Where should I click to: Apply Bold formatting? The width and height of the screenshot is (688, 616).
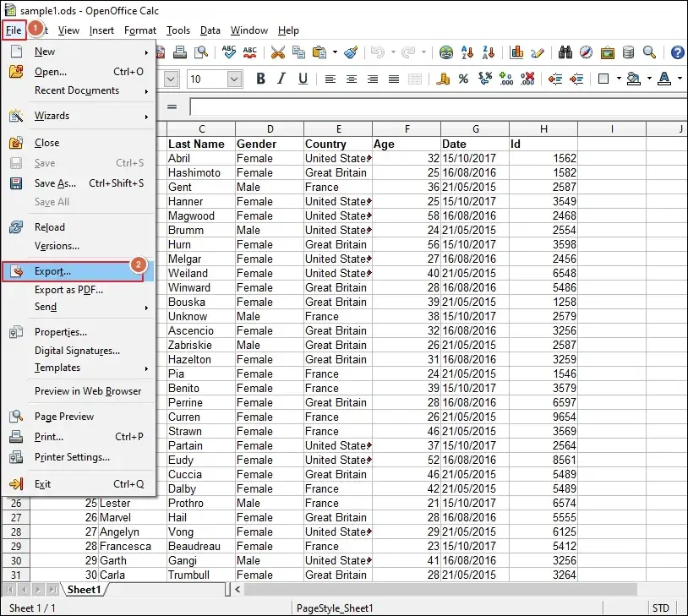pyautogui.click(x=260, y=79)
